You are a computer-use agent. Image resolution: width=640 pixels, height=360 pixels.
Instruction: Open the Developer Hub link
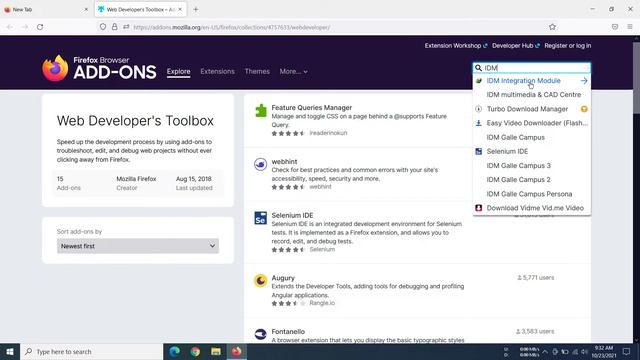click(516, 46)
